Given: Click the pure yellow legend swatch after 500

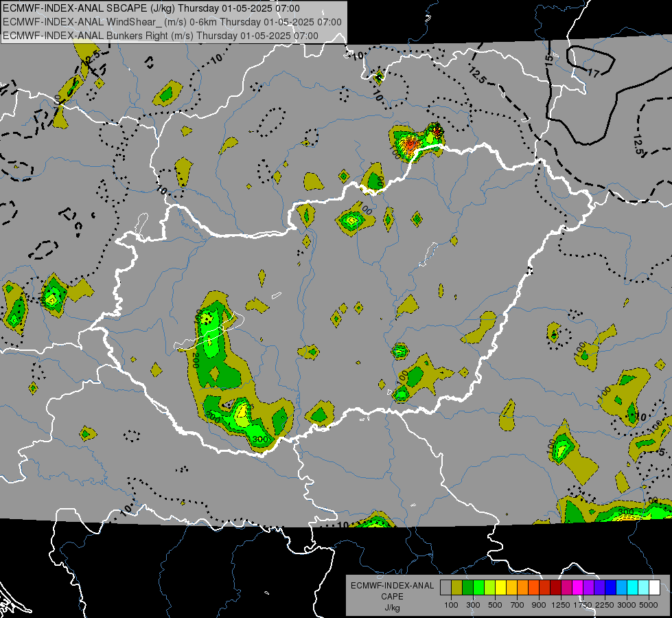Looking at the screenshot, I should (x=500, y=588).
